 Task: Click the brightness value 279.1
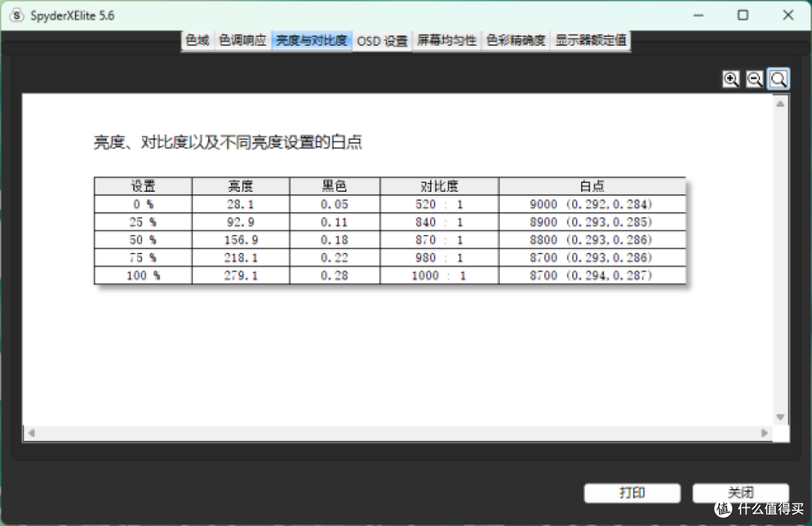click(x=241, y=275)
